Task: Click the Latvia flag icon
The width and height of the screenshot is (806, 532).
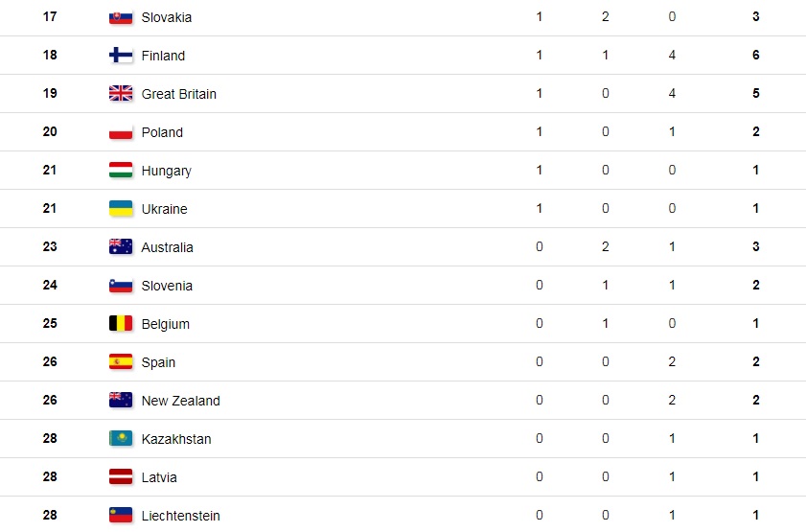Action: coord(121,477)
